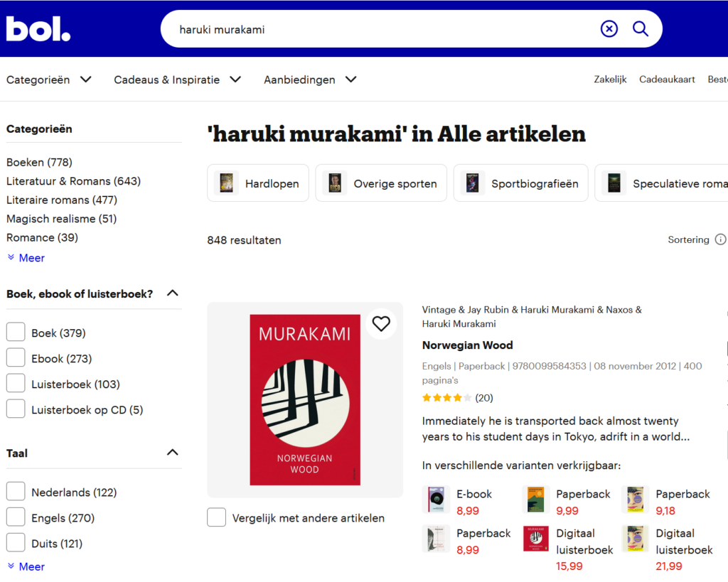Select the Digitaal luisterboek 15,99 variant
728x582 pixels.
535,539
